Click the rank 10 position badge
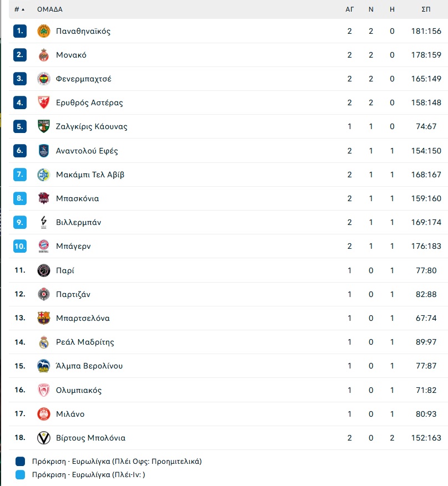 point(20,246)
